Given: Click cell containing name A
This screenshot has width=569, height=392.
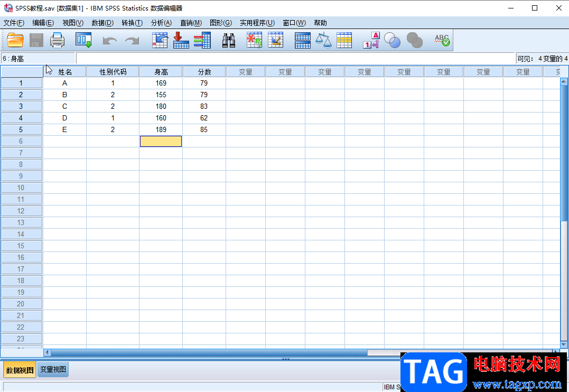Looking at the screenshot, I should (x=64, y=83).
